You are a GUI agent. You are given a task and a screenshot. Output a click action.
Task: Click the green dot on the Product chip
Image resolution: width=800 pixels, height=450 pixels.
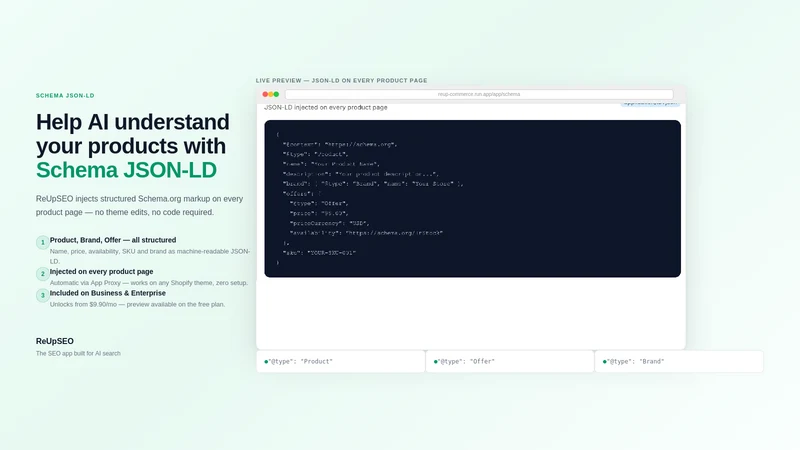(266, 362)
